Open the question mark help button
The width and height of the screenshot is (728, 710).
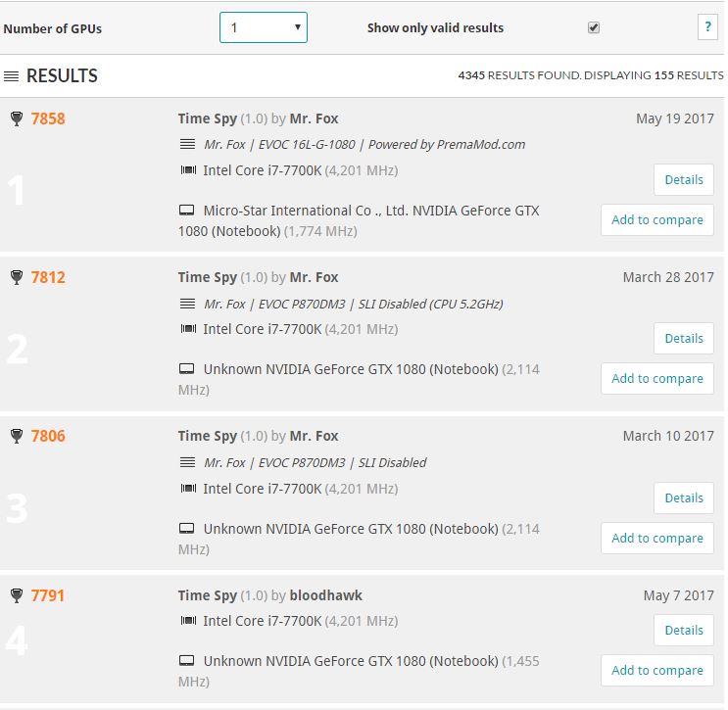point(707,27)
